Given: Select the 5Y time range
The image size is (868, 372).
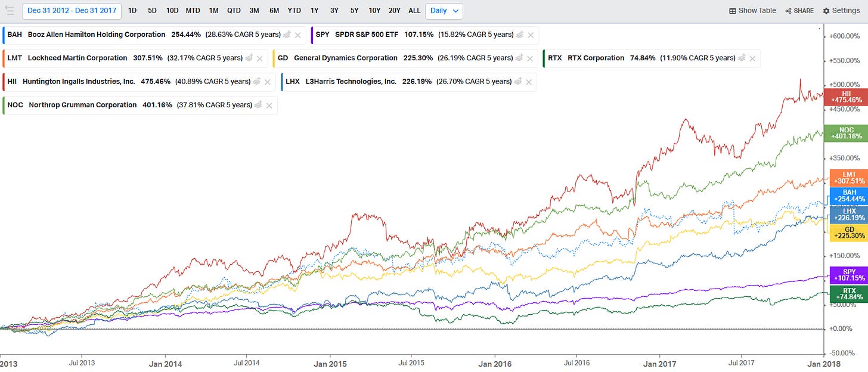Looking at the screenshot, I should 355,11.
